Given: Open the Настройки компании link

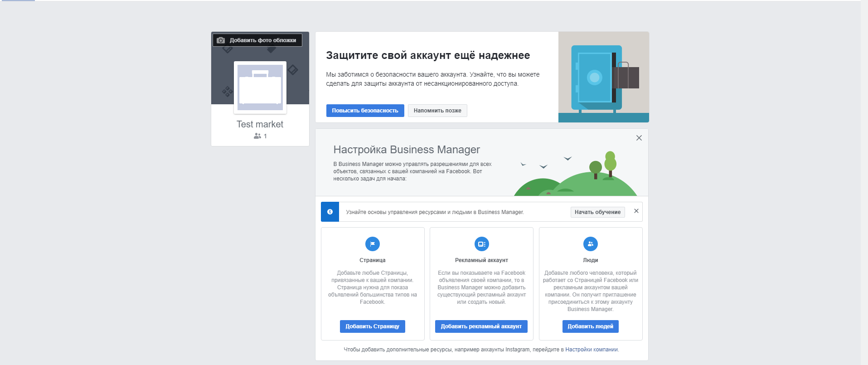Looking at the screenshot, I should [x=591, y=350].
